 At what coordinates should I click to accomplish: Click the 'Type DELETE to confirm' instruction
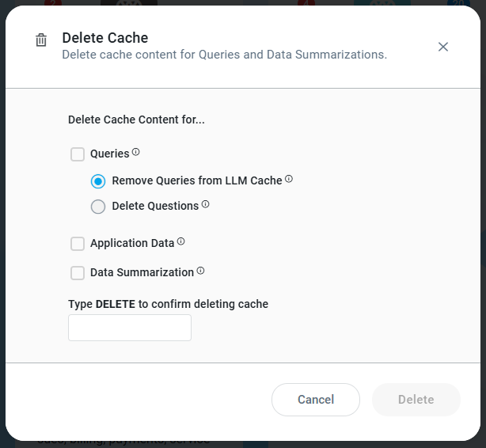168,304
